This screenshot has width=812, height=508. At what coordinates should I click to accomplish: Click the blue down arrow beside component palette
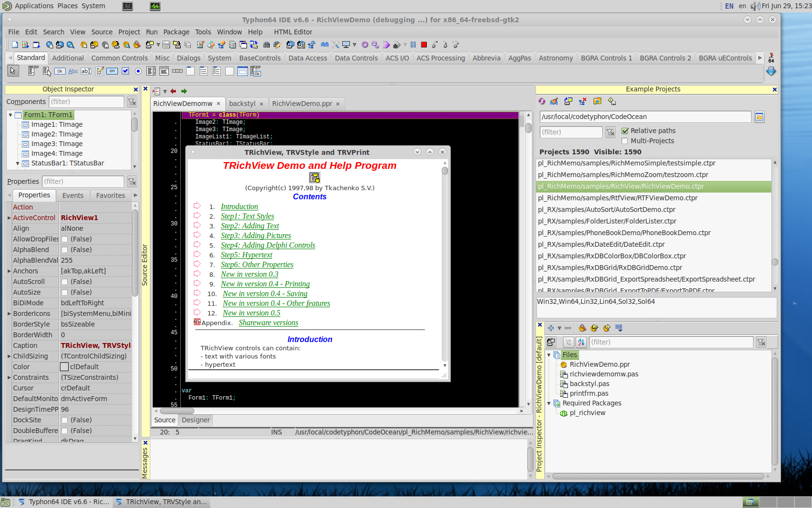771,71
